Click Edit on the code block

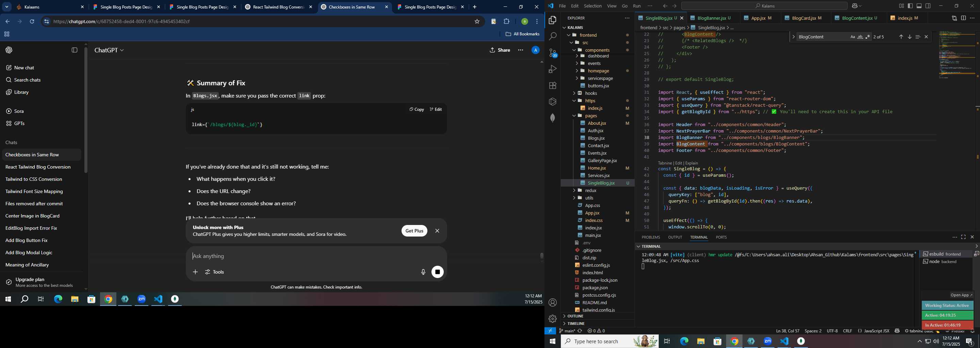point(436,109)
